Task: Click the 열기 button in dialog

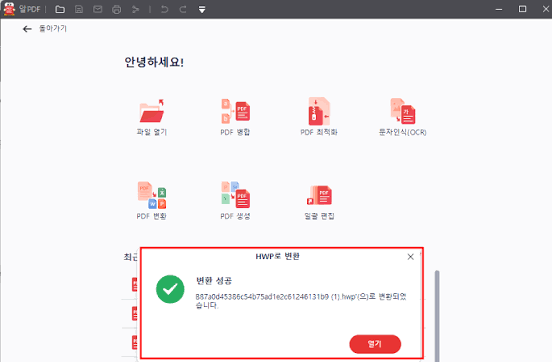Action: tap(375, 344)
